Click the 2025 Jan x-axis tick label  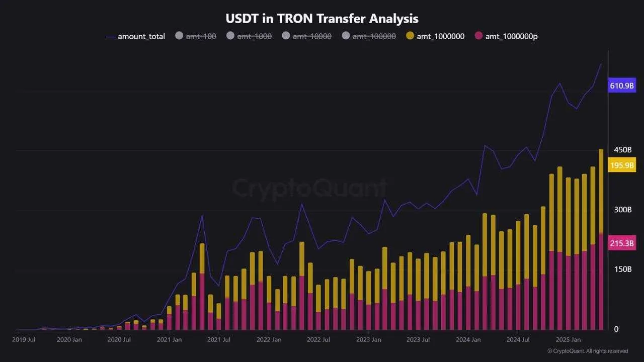click(568, 340)
